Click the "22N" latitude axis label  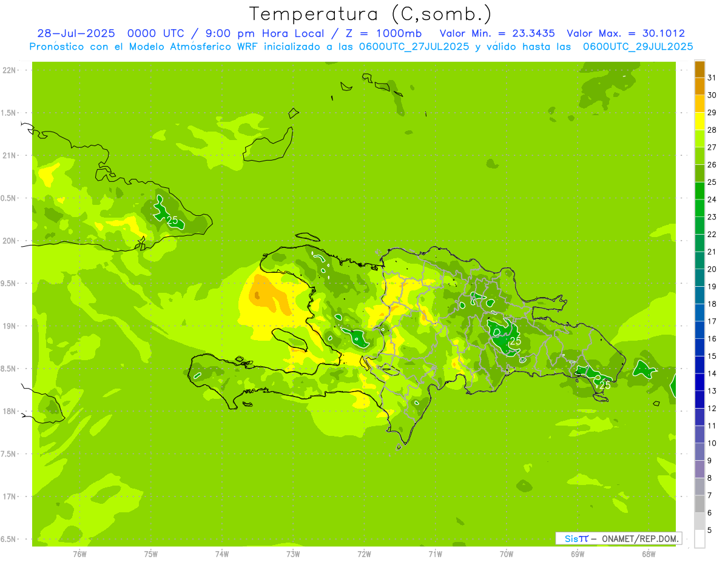coord(10,70)
